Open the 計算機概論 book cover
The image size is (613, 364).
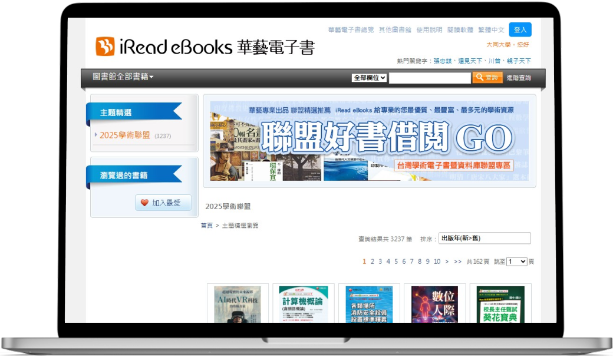coord(304,305)
